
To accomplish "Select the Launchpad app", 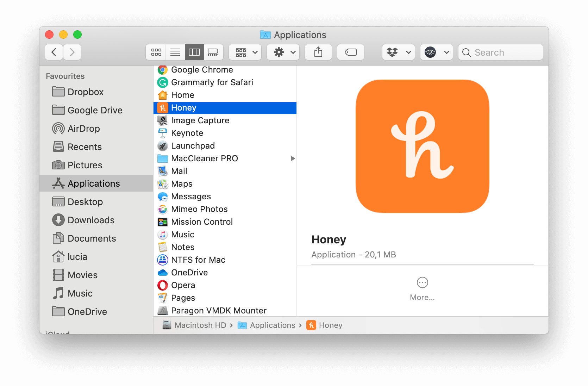I will 225,146.
